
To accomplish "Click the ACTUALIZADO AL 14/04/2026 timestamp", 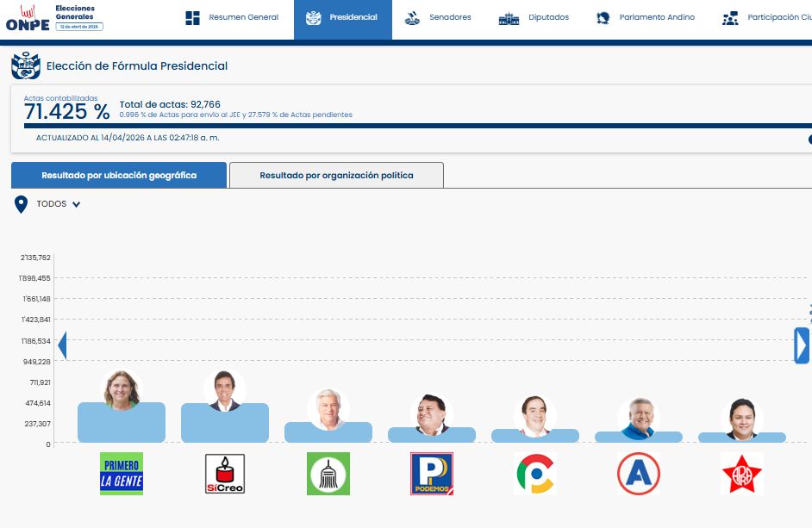I will point(128,138).
